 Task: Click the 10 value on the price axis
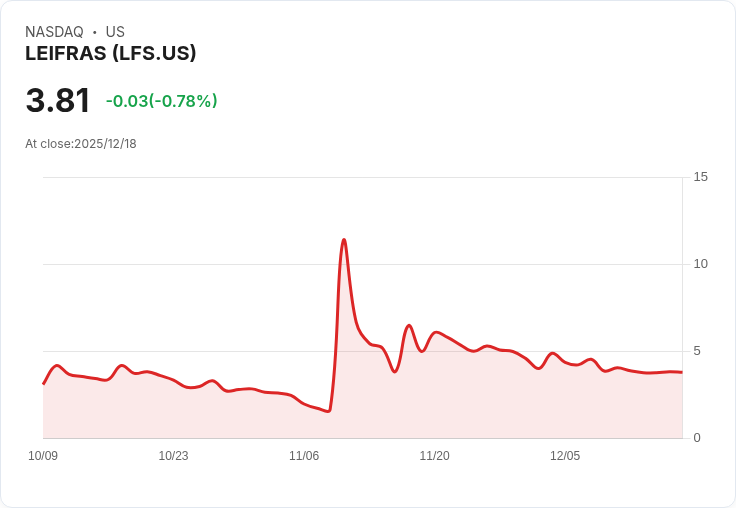(700, 264)
